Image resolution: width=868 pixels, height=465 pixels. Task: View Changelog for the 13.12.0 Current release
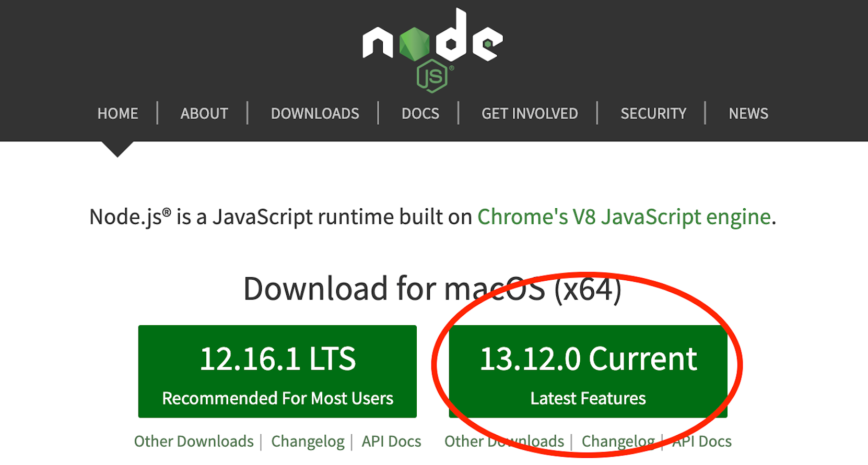[x=618, y=442]
